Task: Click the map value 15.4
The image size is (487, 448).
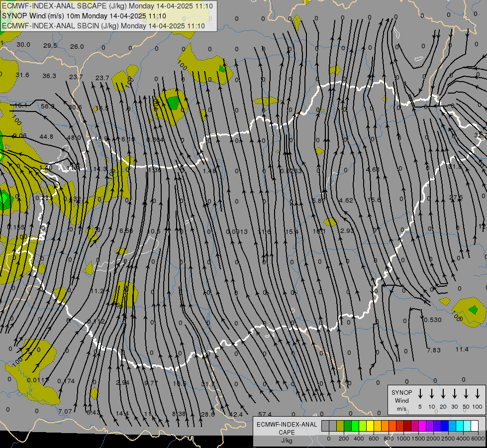Action: point(292,231)
